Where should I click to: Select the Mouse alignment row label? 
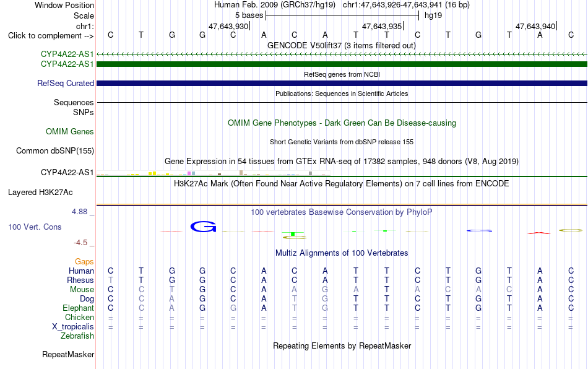tap(82, 290)
